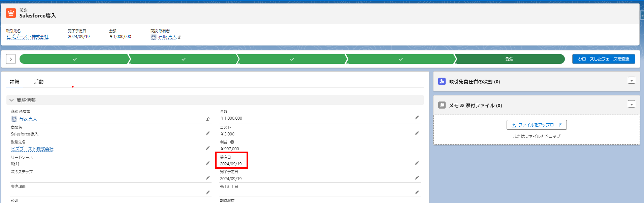Open 石坂 真人 link in 商談情報
644x203 pixels.
pos(28,119)
